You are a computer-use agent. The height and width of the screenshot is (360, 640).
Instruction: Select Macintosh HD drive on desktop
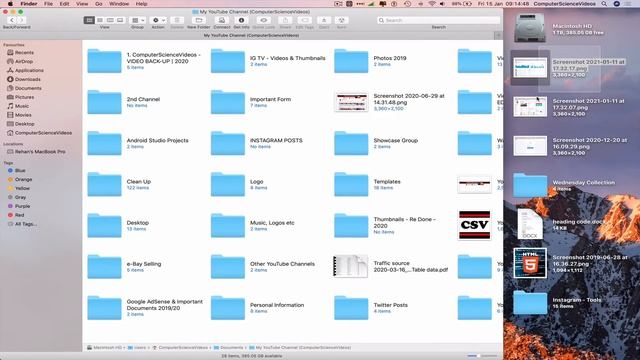(x=530, y=29)
